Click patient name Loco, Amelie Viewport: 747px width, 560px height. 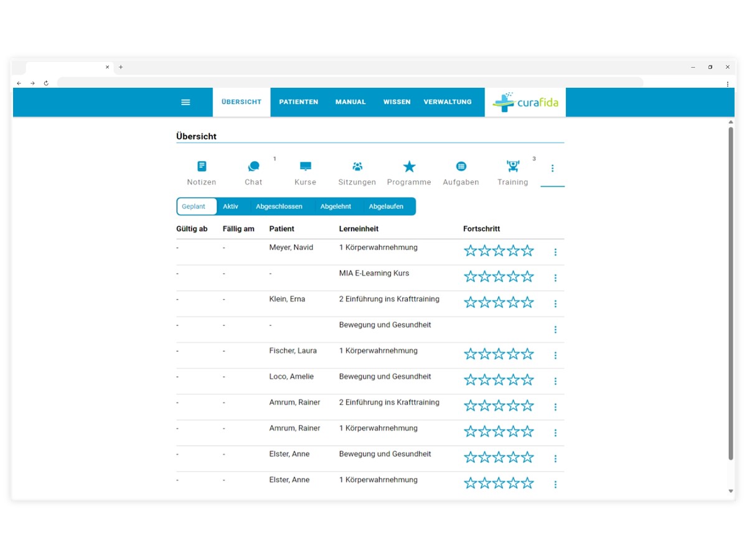(x=291, y=376)
